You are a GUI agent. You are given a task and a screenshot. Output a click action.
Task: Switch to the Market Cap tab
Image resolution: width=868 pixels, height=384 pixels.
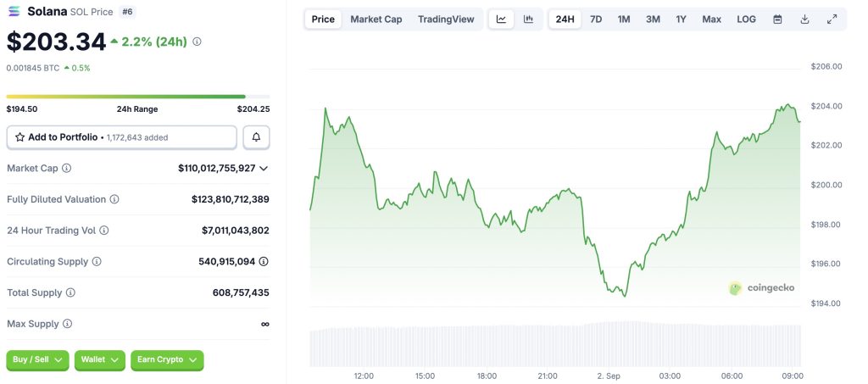coord(376,19)
